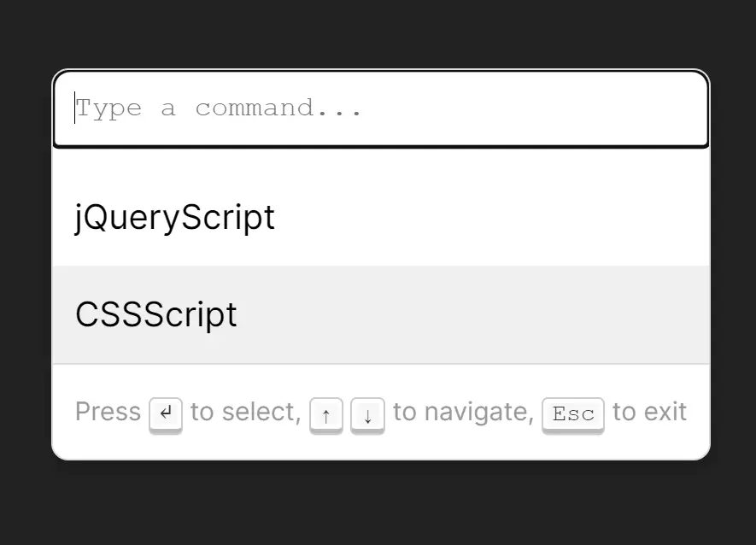This screenshot has height=545, width=756.
Task: Click the word "Press" in the footer
Action: point(108,412)
